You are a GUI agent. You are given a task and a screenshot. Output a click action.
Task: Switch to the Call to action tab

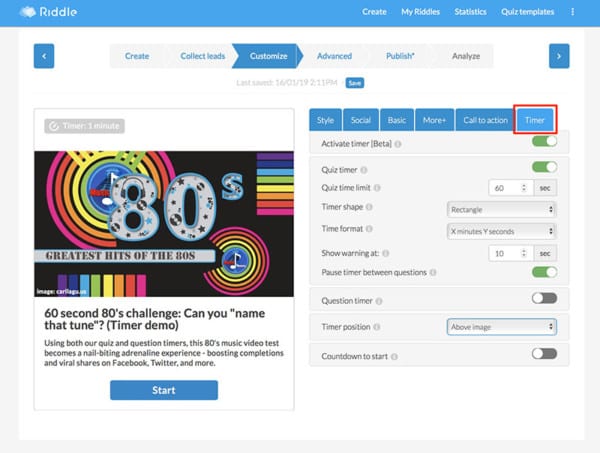tap(485, 120)
